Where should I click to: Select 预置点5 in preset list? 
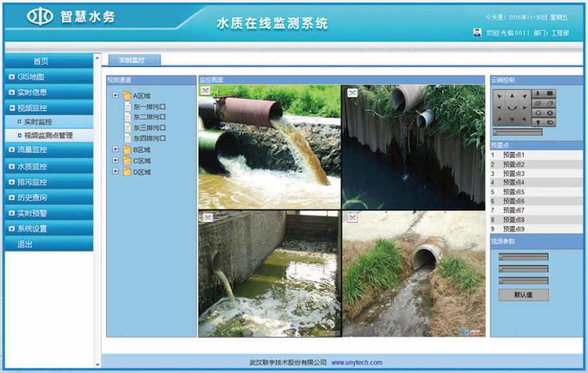[513, 192]
